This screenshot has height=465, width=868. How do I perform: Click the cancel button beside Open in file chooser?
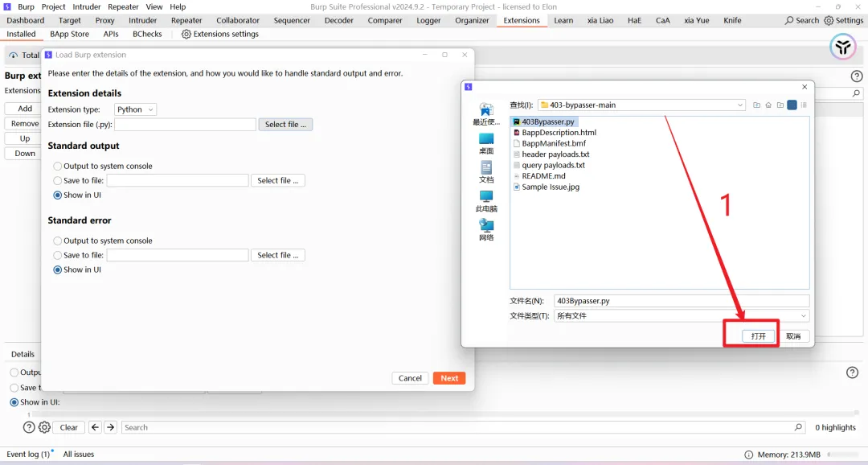(793, 335)
